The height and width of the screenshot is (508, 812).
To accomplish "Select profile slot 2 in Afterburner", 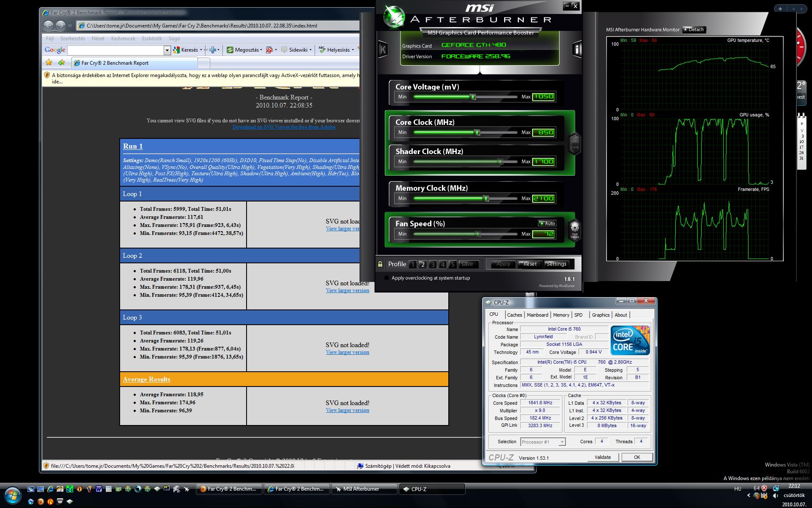I will click(422, 264).
